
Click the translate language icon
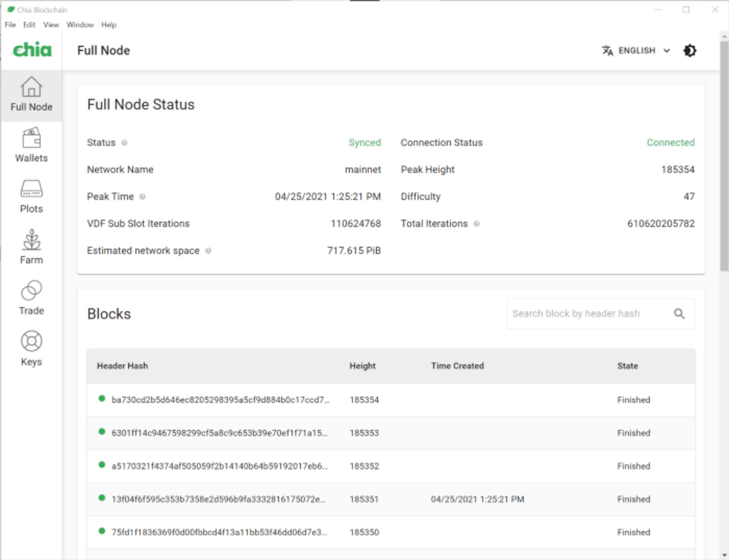tap(607, 50)
